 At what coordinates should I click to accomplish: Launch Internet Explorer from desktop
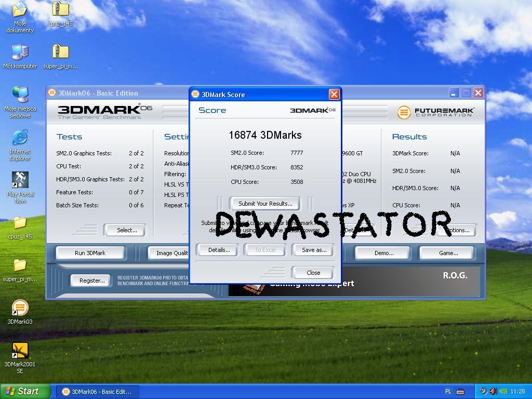[x=20, y=145]
